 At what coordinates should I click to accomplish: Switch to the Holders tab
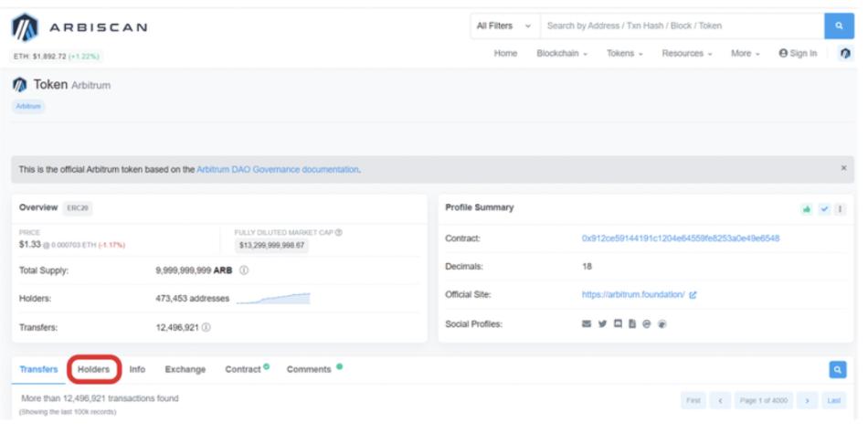click(94, 369)
